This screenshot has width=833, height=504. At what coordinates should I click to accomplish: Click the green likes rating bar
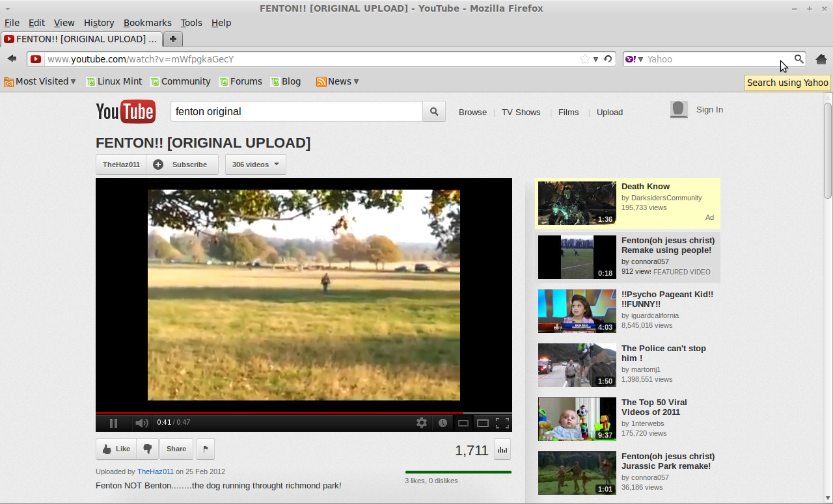click(x=458, y=472)
